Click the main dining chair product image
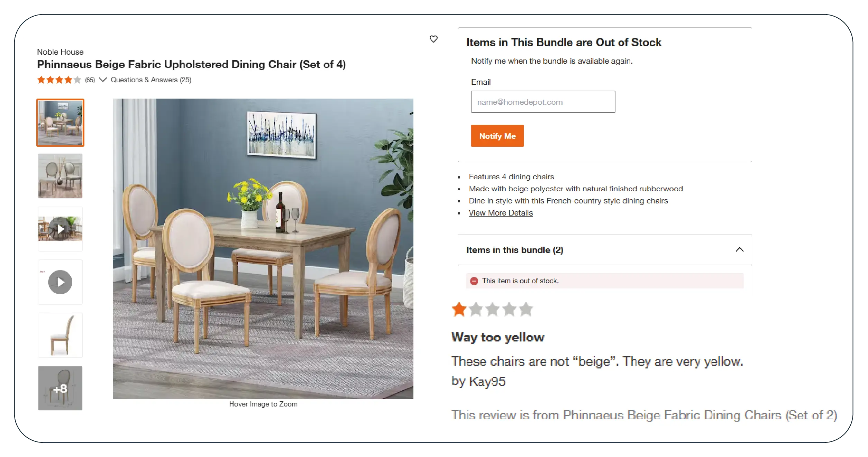 (x=263, y=249)
